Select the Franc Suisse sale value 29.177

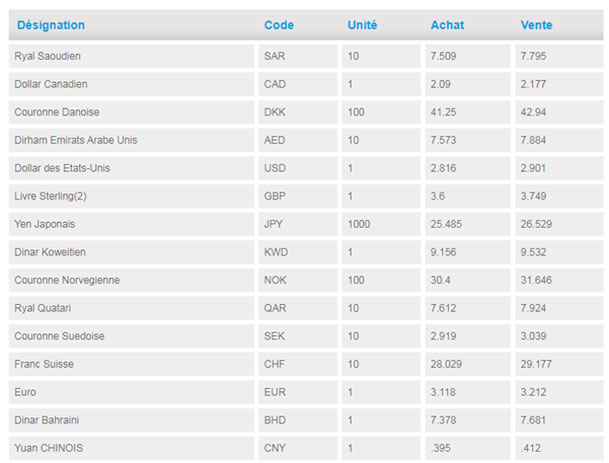tap(537, 364)
